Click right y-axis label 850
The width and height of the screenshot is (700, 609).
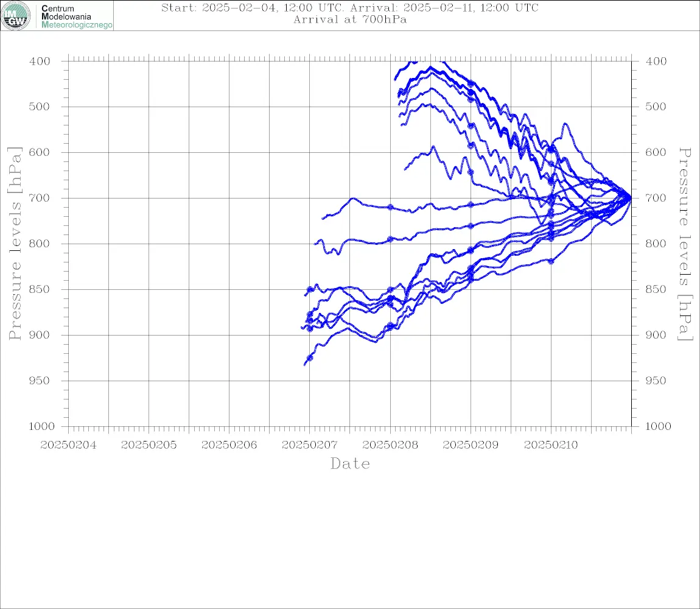656,289
